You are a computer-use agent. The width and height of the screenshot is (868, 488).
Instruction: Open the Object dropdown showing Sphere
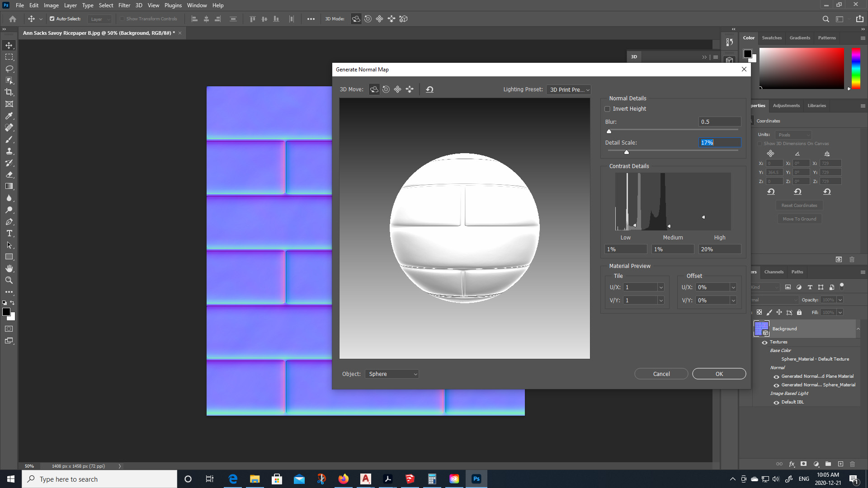point(392,374)
